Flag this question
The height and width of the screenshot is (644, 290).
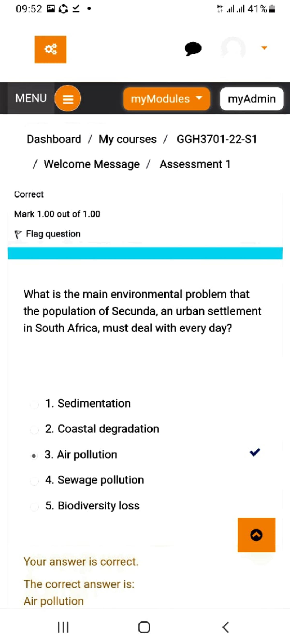coord(48,234)
